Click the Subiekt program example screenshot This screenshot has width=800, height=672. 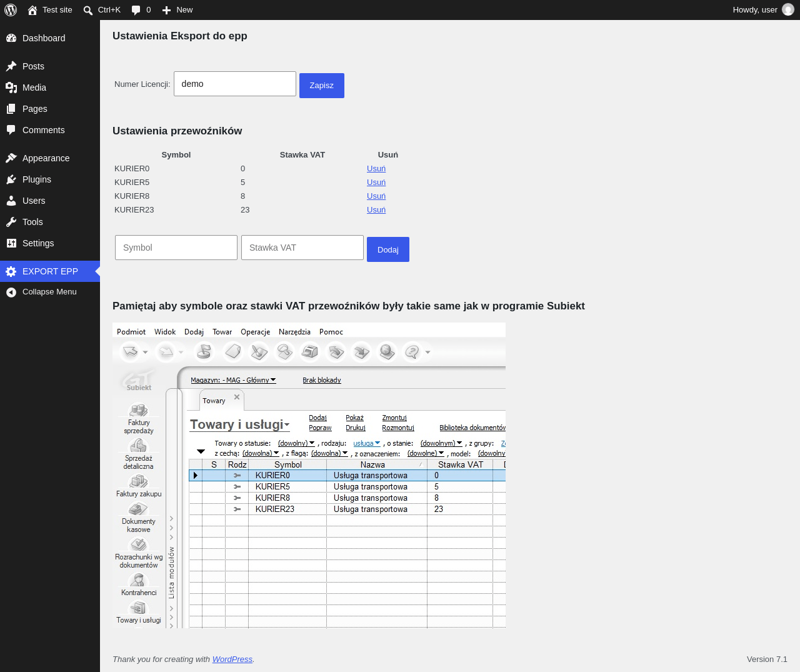309,475
